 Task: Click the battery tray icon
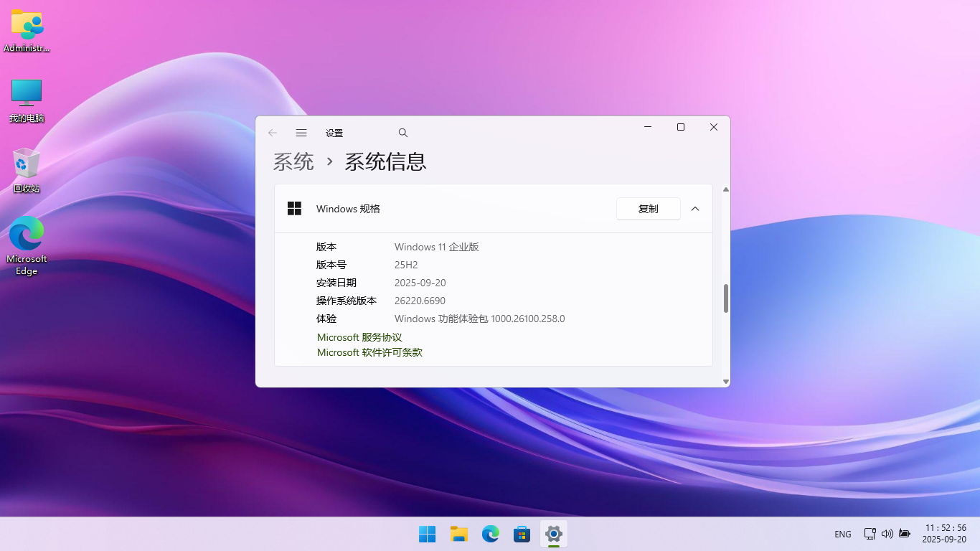pyautogui.click(x=904, y=534)
